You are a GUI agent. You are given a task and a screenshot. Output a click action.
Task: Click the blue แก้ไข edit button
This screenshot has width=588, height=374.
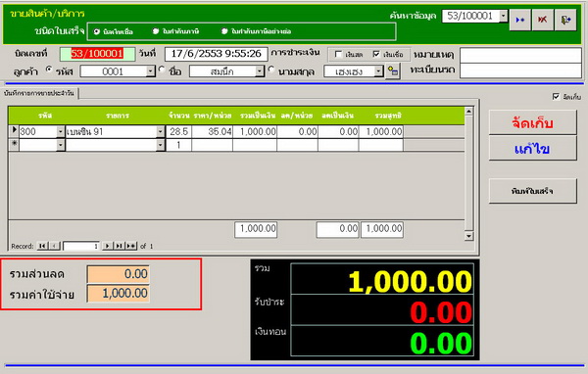pyautogui.click(x=532, y=149)
